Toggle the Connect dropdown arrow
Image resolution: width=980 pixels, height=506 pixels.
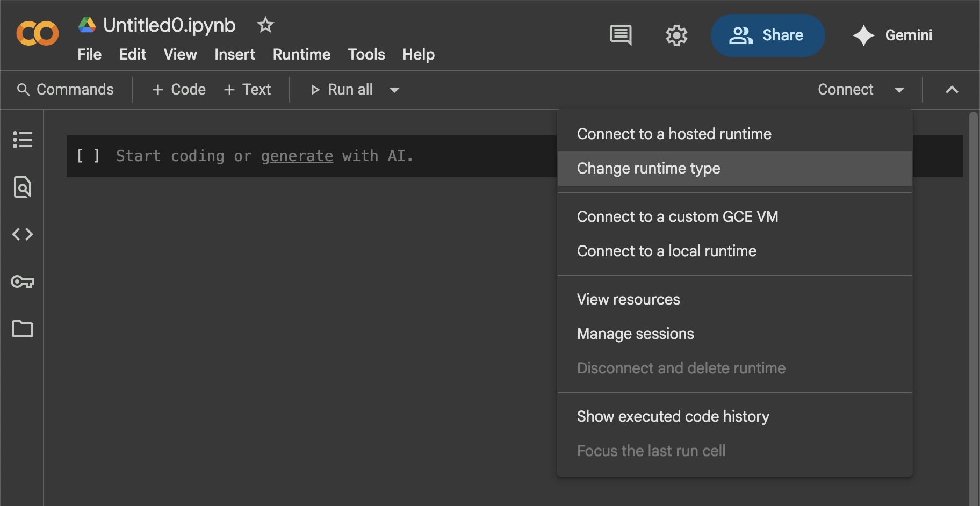click(899, 90)
